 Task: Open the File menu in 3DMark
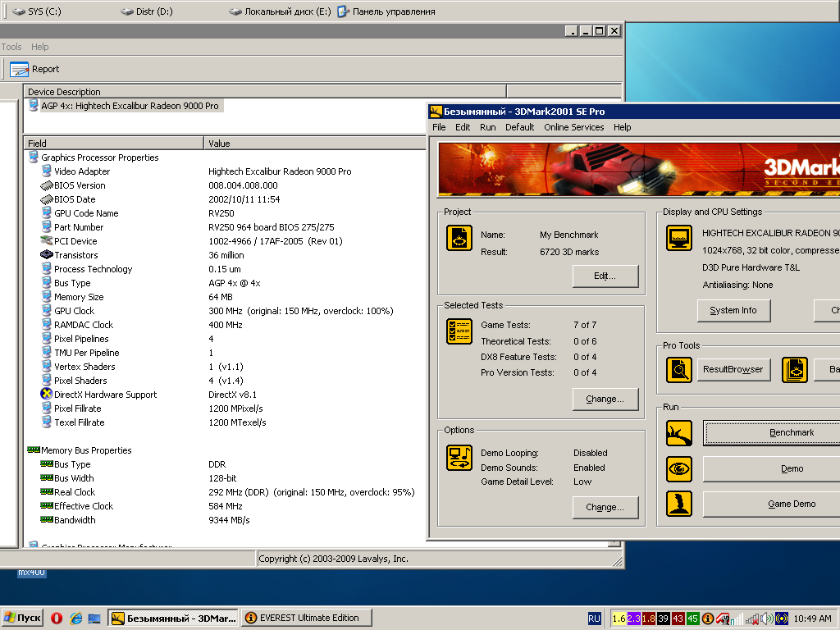439,127
